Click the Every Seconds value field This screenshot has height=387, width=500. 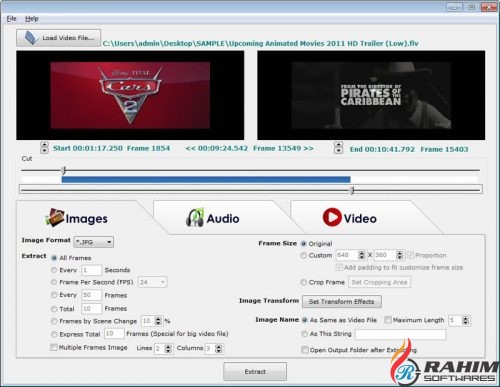click(x=91, y=270)
